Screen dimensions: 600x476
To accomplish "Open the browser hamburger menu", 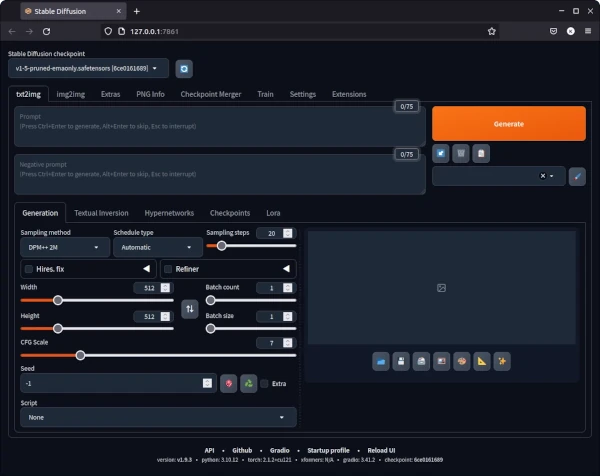I will click(588, 31).
